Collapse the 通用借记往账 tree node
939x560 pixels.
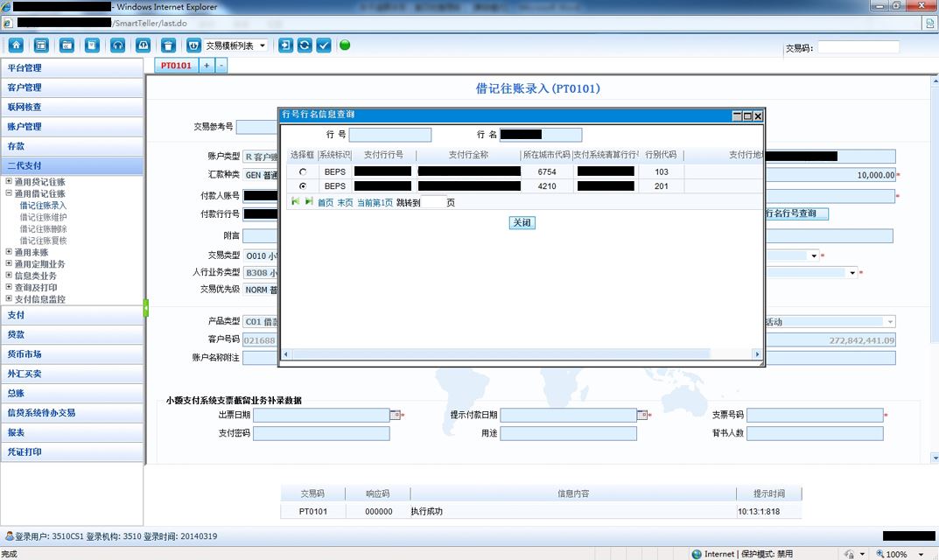point(9,193)
